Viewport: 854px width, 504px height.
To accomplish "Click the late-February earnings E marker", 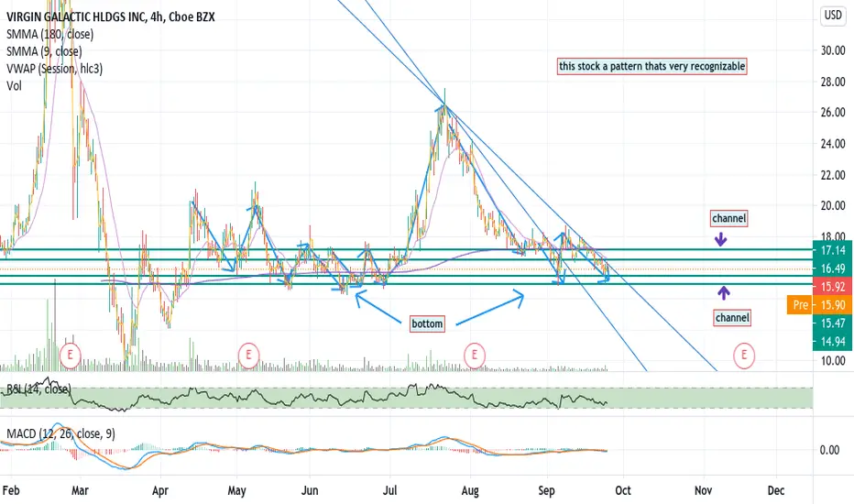I will tap(70, 356).
